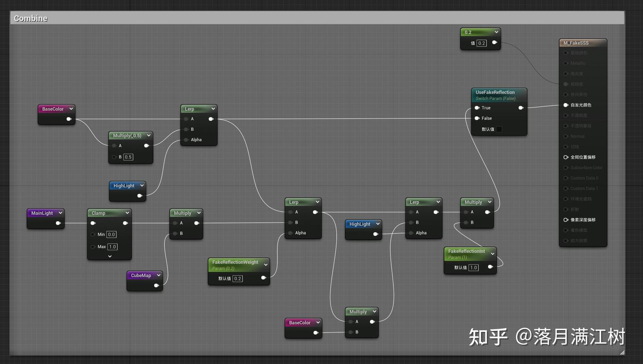This screenshot has height=364, width=643.
Task: Click the Alpha pin of Lerp fed by Multiply(,0.5)
Action: click(x=186, y=140)
